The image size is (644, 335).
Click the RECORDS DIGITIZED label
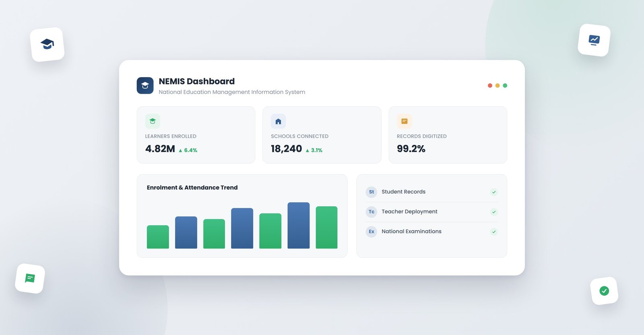(421, 136)
